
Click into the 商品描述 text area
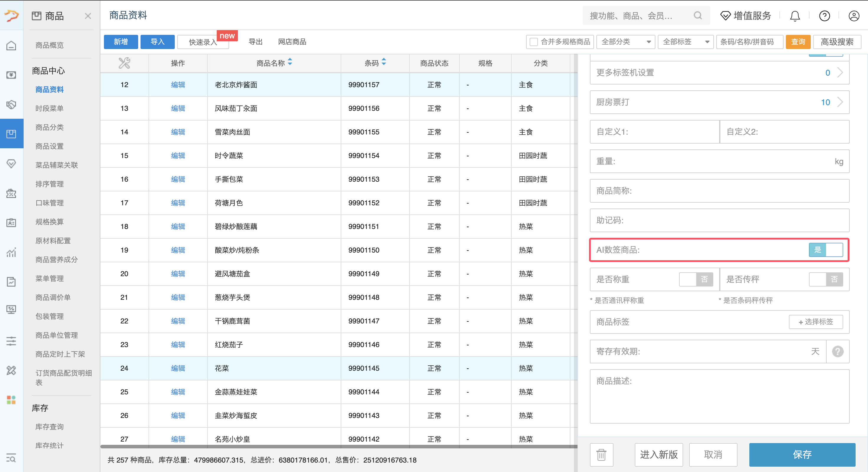[x=719, y=396]
